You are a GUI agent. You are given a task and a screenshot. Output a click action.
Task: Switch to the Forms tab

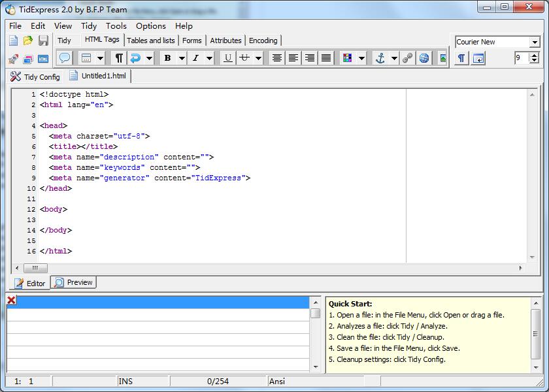[x=192, y=41]
